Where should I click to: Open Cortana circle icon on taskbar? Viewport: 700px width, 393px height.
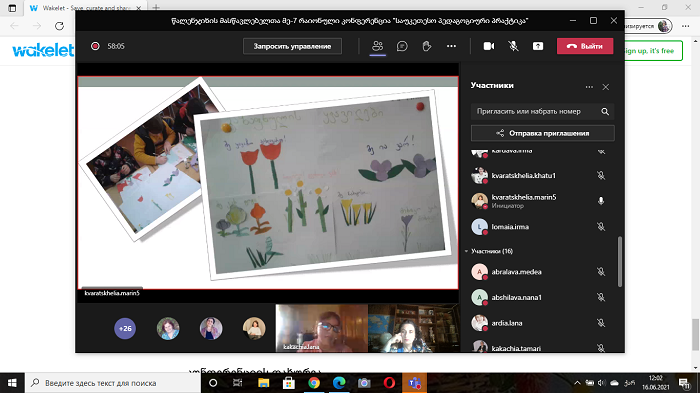click(213, 383)
